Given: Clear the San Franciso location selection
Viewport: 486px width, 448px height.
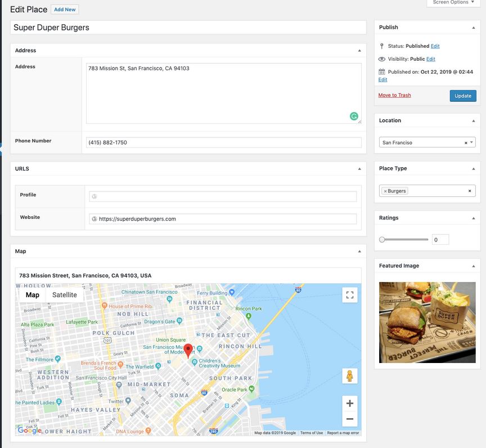Looking at the screenshot, I should click(466, 143).
